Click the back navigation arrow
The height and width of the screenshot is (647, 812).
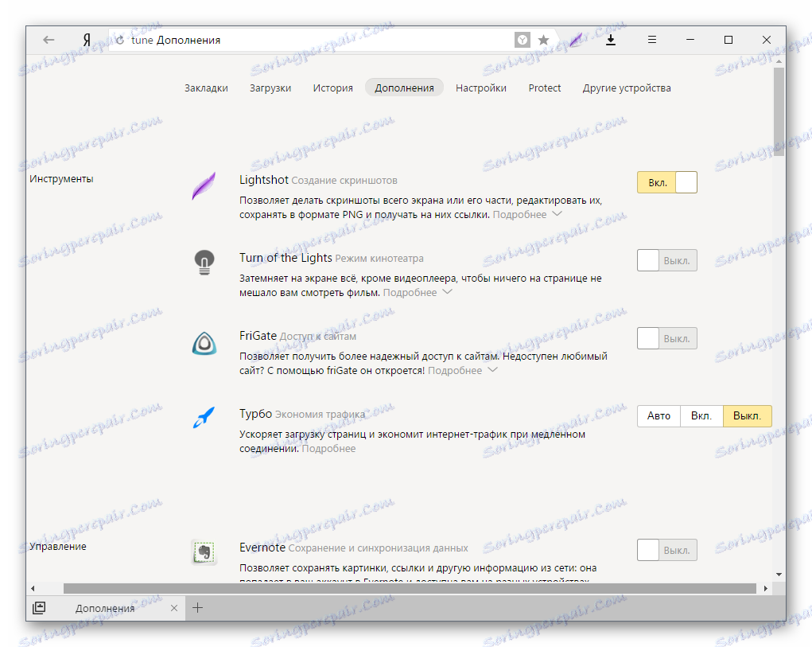(x=49, y=39)
